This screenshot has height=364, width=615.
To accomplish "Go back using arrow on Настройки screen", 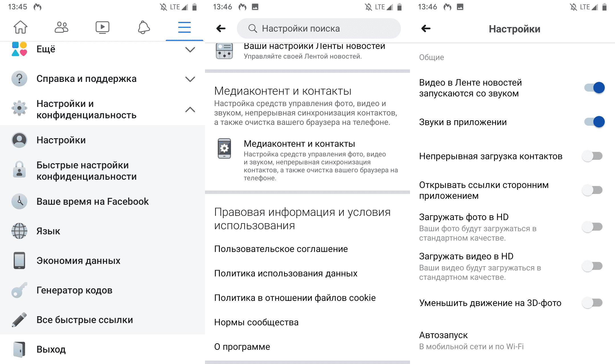I will coord(426,28).
